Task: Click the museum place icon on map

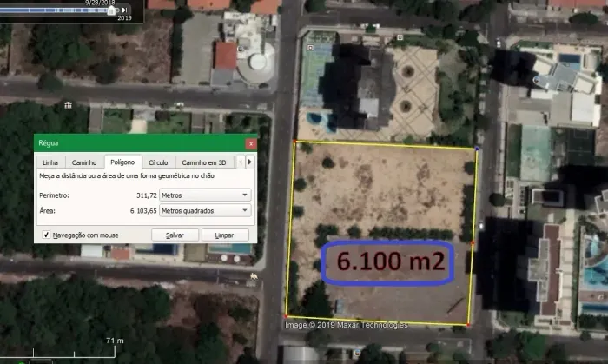Action: coord(69,105)
